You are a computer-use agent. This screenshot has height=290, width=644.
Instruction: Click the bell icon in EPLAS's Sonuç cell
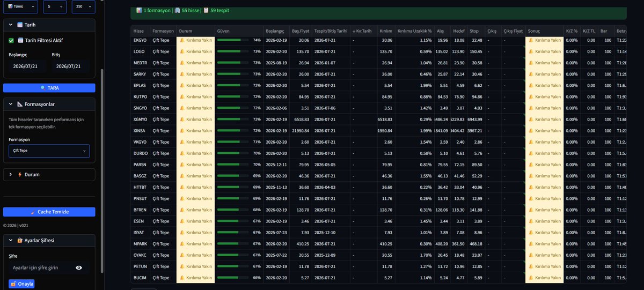[x=530, y=86]
